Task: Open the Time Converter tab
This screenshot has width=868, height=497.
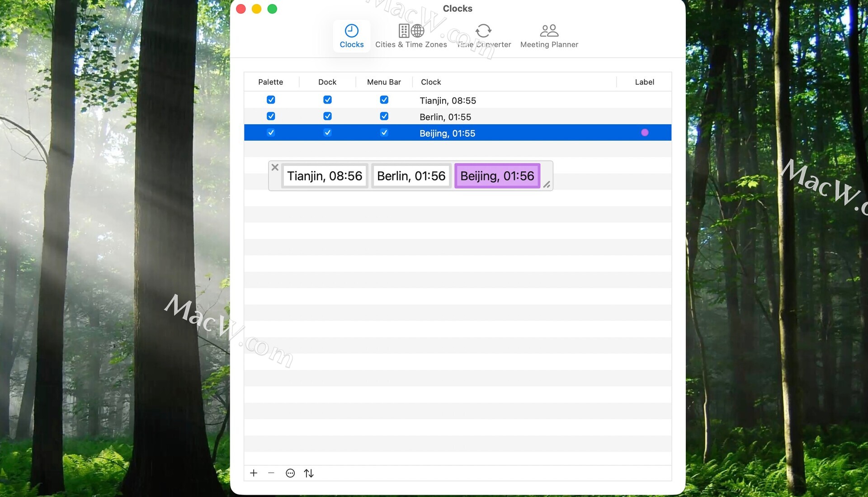Action: [483, 36]
